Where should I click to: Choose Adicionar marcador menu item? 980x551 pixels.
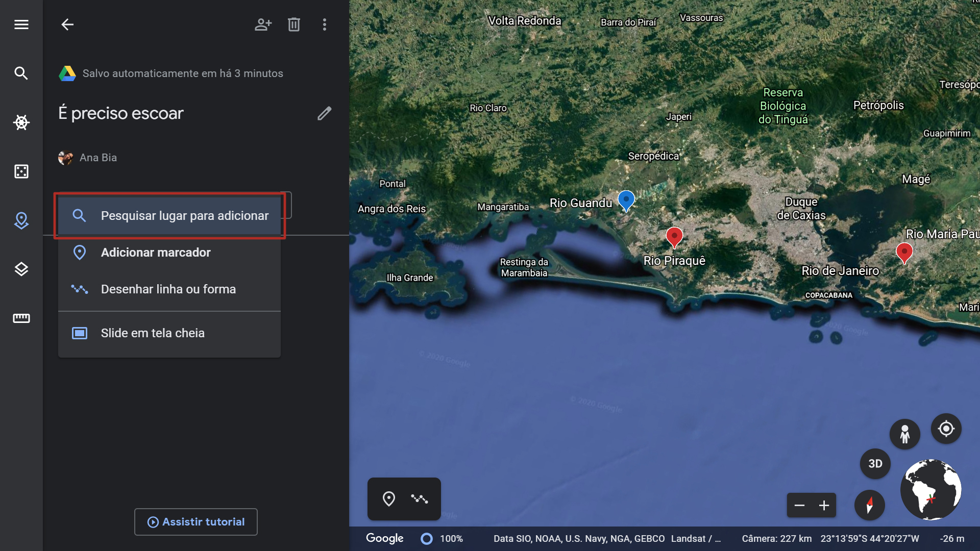[x=156, y=253]
